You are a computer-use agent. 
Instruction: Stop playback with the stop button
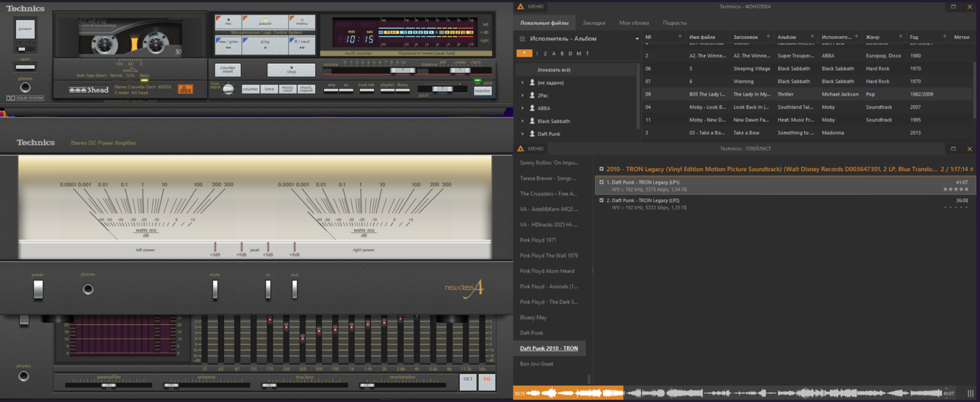point(291,71)
